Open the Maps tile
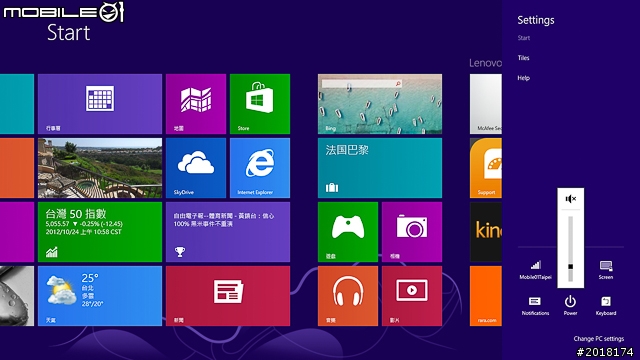 click(196, 104)
